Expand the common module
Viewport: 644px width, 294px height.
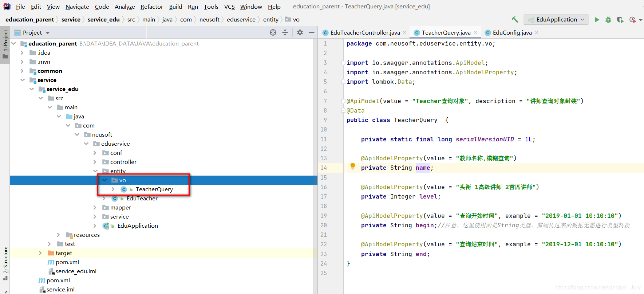pos(22,71)
